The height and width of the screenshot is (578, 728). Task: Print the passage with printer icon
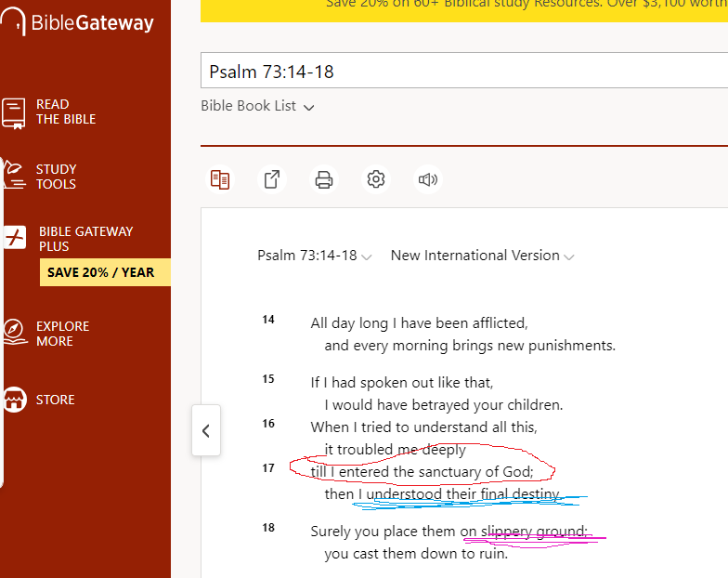click(324, 179)
